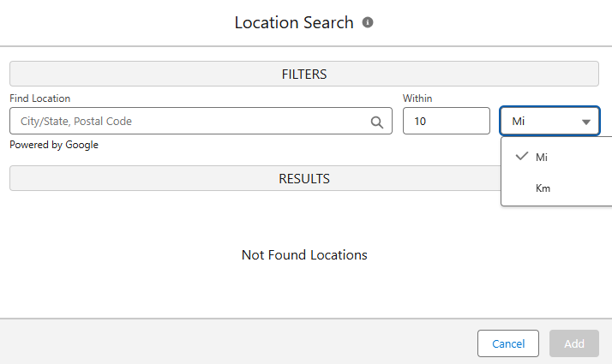Click the Add button
The height and width of the screenshot is (364, 612).
(574, 343)
